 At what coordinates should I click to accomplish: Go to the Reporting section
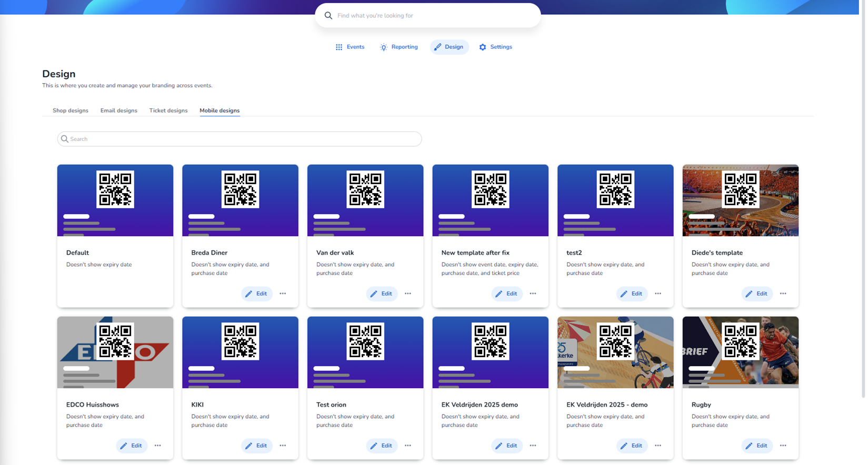(398, 47)
